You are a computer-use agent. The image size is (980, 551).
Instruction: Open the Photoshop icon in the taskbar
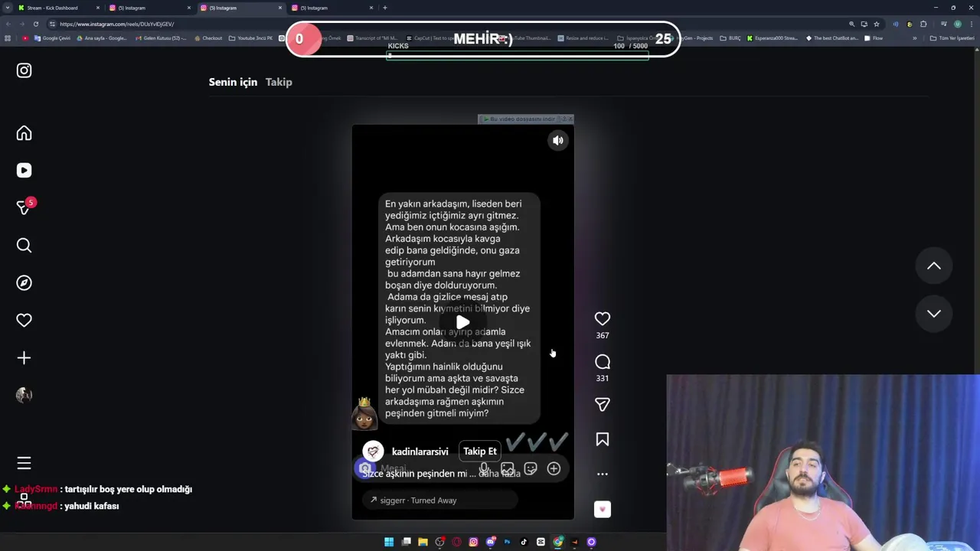pos(507,542)
